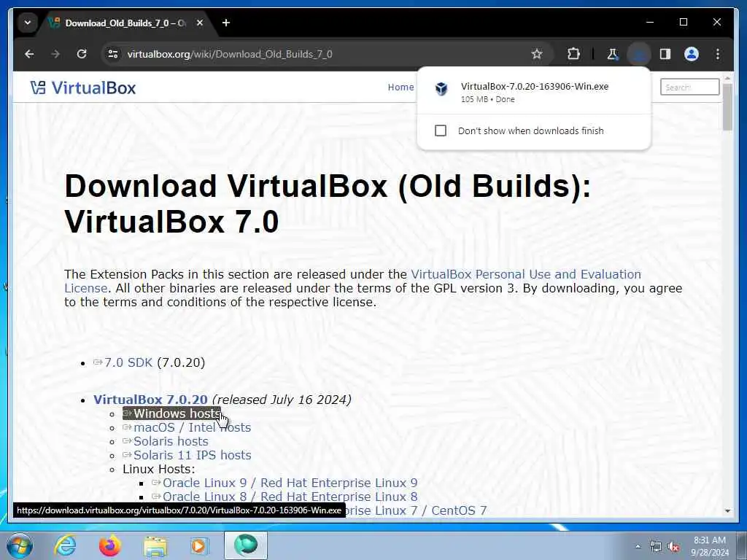This screenshot has width=747, height=560.
Task: Open Chrome Labs flask icon
Action: [x=613, y=54]
